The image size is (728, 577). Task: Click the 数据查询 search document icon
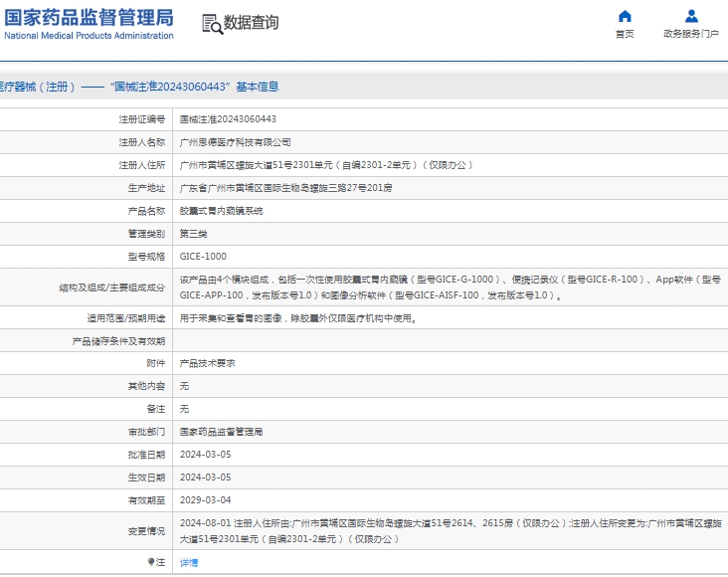tap(212, 24)
